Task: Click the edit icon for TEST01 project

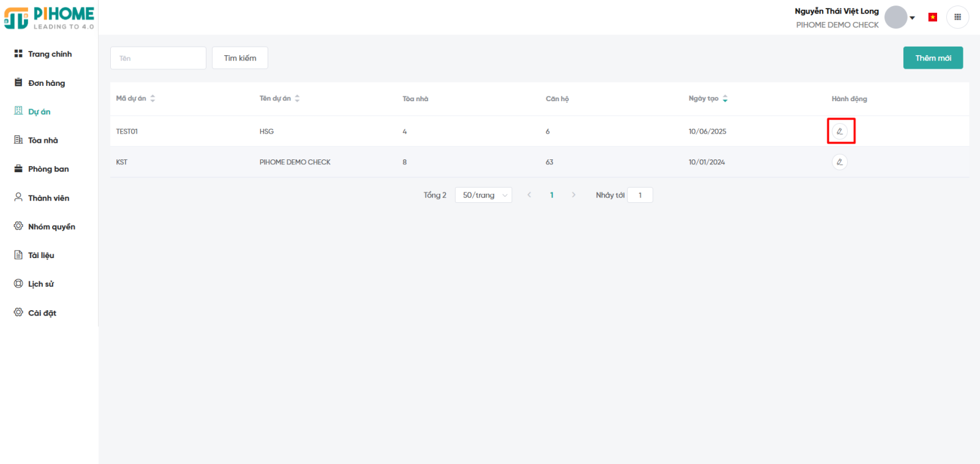Action: [x=840, y=131]
